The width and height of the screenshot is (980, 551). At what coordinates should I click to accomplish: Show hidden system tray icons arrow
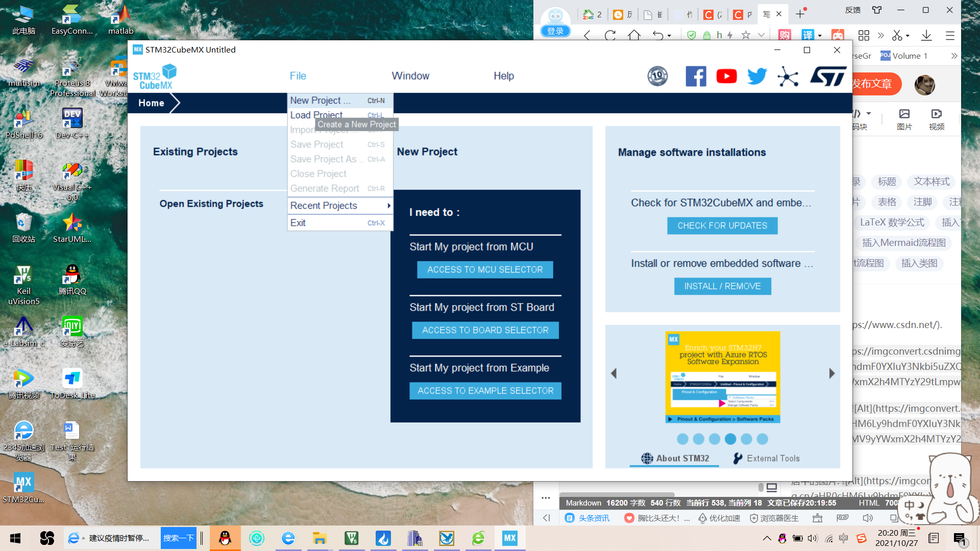tap(767, 538)
